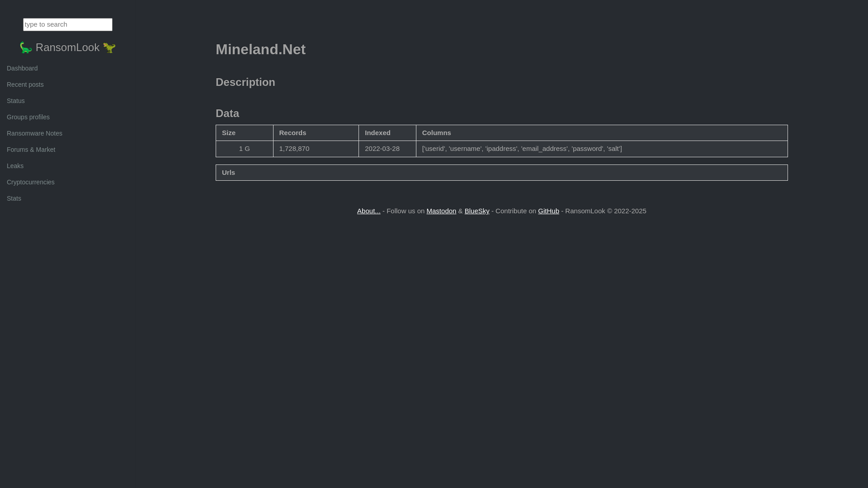Click the About... footer link
This screenshot has height=488, width=868.
(368, 211)
